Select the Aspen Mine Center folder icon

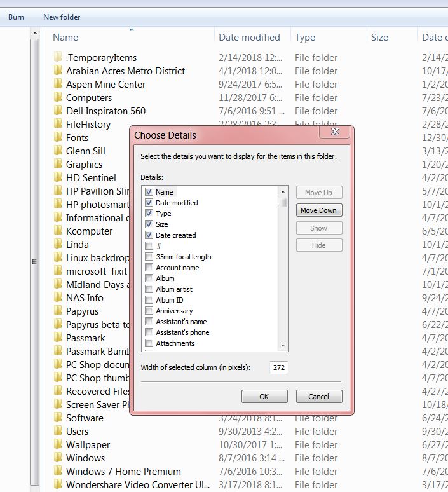click(x=58, y=84)
